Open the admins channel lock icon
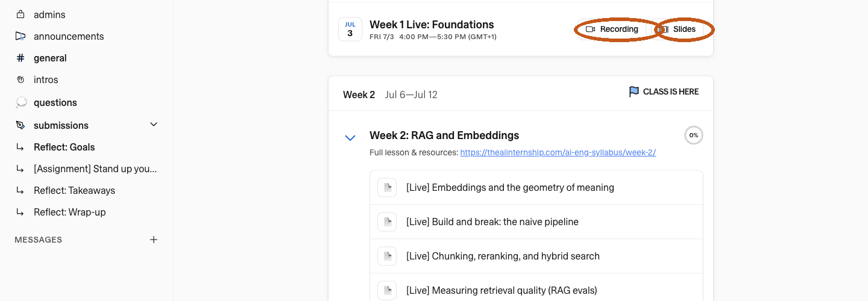This screenshot has width=868, height=301. coord(21,14)
